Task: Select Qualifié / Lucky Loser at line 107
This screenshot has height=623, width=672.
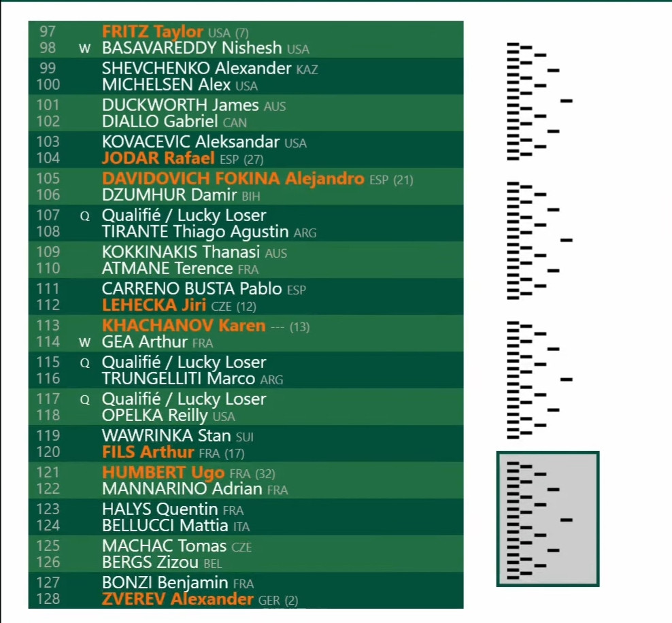Action: point(184,216)
